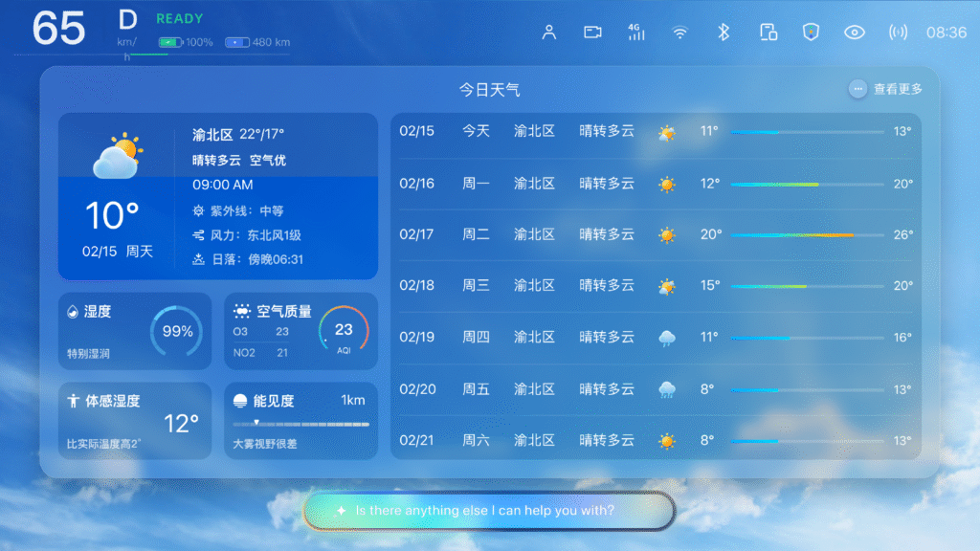Tap the sunny icon in 02/17 row
Screen dimensions: 980x551
[x=667, y=235]
